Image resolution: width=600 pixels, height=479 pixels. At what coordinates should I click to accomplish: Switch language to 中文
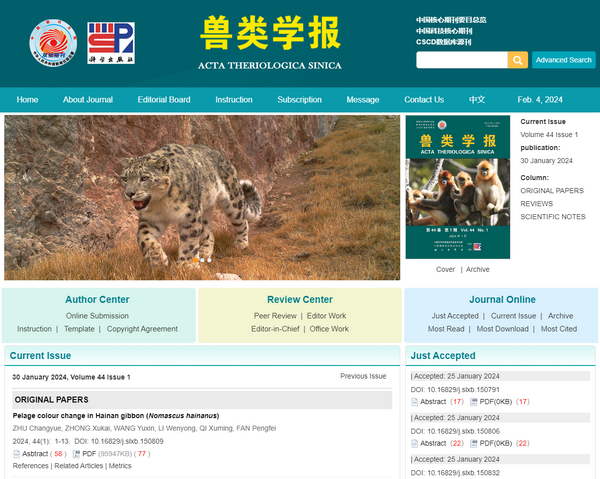click(x=477, y=100)
